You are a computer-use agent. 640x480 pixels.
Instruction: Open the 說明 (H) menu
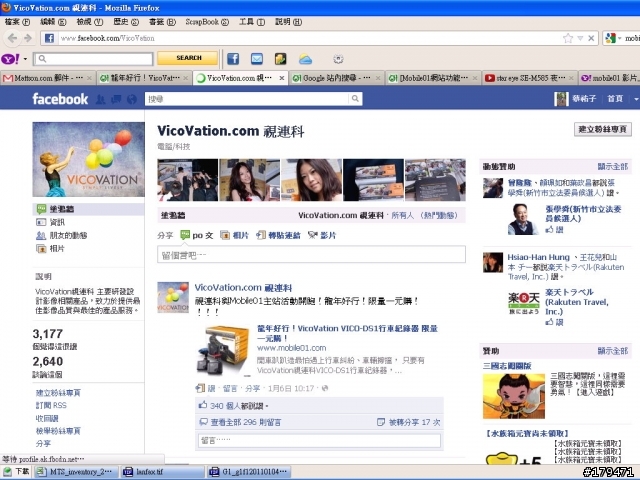(288, 22)
